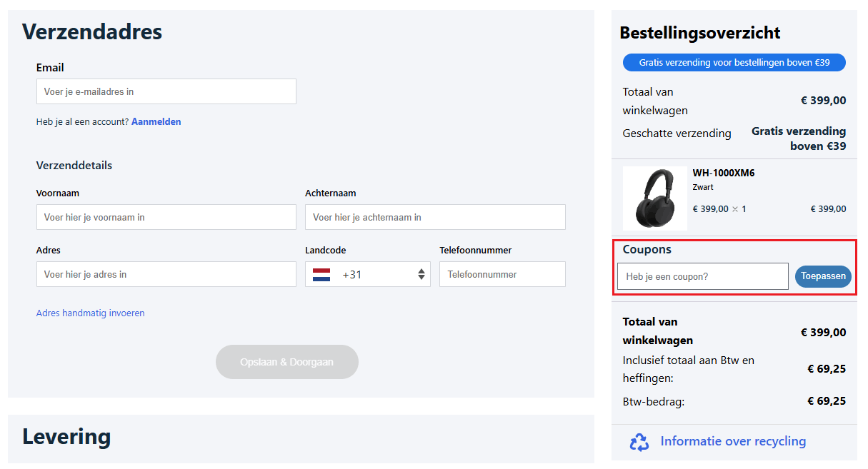Click the blue recycling icon
This screenshot has width=868, height=469.
point(639,442)
